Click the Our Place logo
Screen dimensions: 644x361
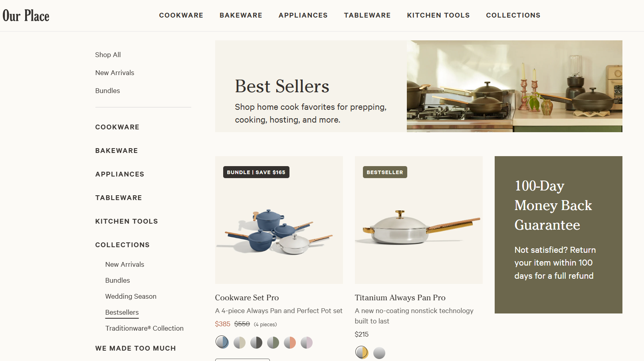pyautogui.click(x=26, y=16)
